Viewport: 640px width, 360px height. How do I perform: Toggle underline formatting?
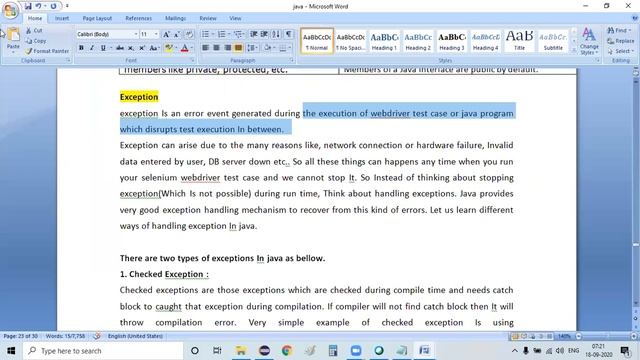(103, 48)
